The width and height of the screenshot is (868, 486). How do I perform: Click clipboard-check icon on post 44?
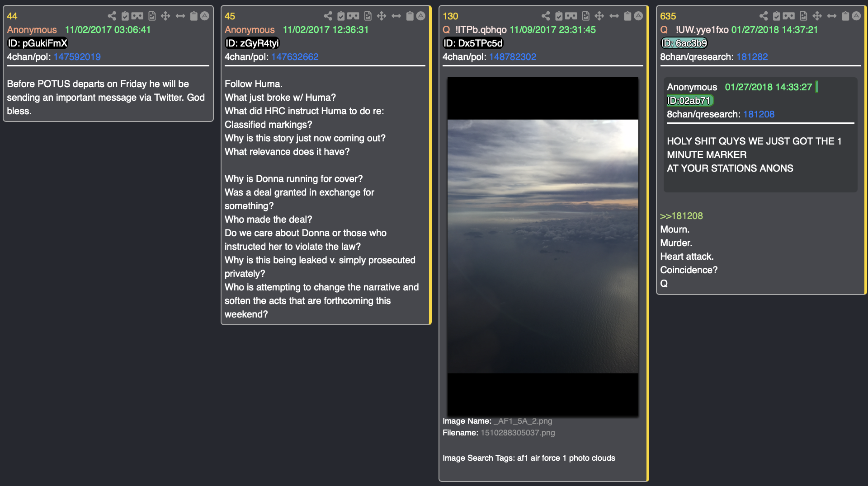(125, 16)
